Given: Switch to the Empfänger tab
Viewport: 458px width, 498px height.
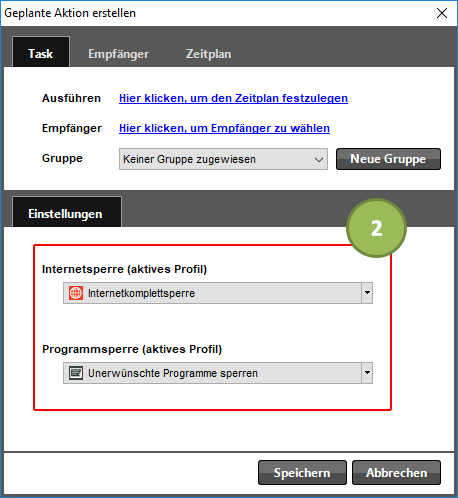Looking at the screenshot, I should [x=118, y=54].
